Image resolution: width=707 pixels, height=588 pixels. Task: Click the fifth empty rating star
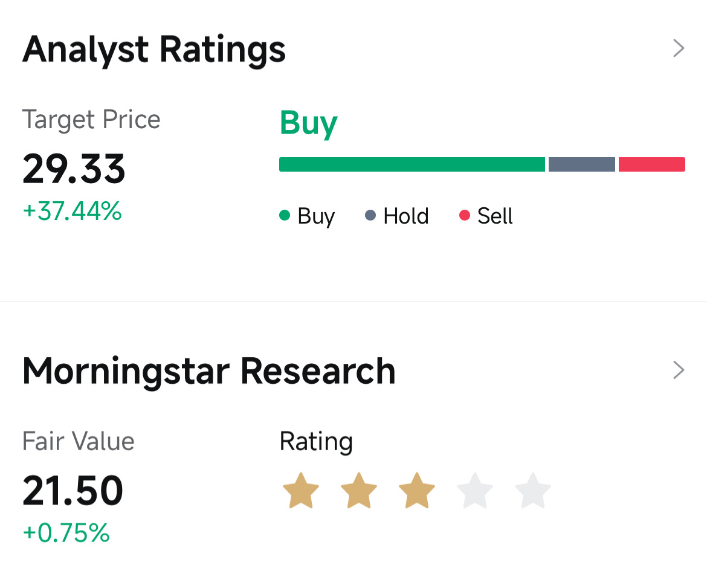pos(533,491)
